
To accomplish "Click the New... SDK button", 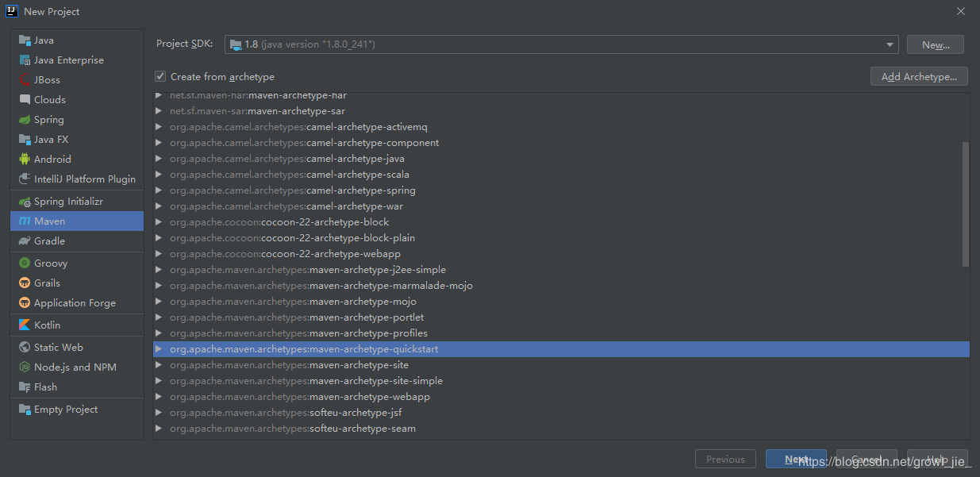I will pyautogui.click(x=936, y=44).
